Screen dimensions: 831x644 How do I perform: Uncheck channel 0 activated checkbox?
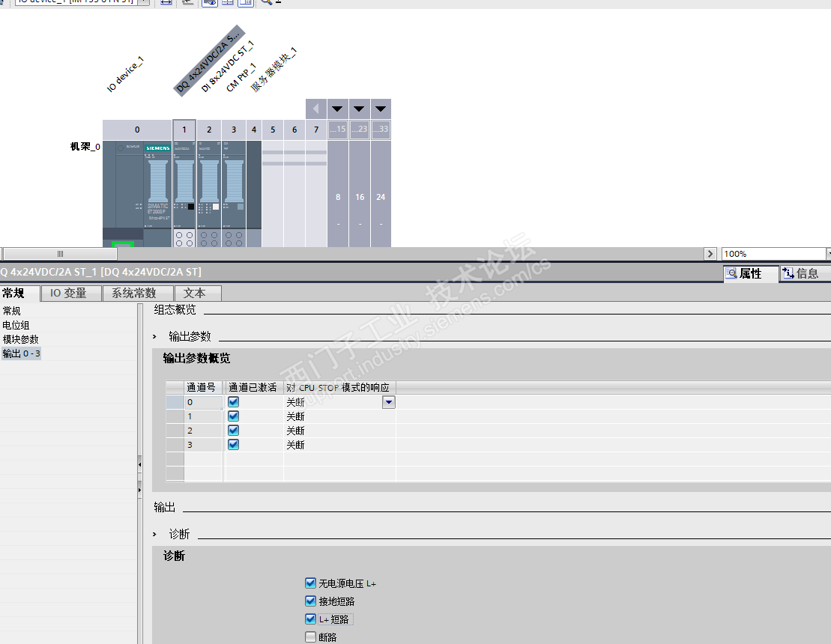(x=233, y=402)
